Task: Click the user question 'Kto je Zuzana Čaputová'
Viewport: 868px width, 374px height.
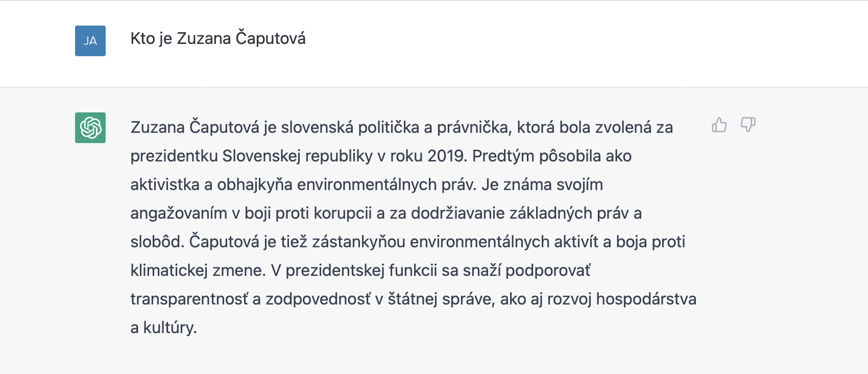Action: tap(218, 38)
